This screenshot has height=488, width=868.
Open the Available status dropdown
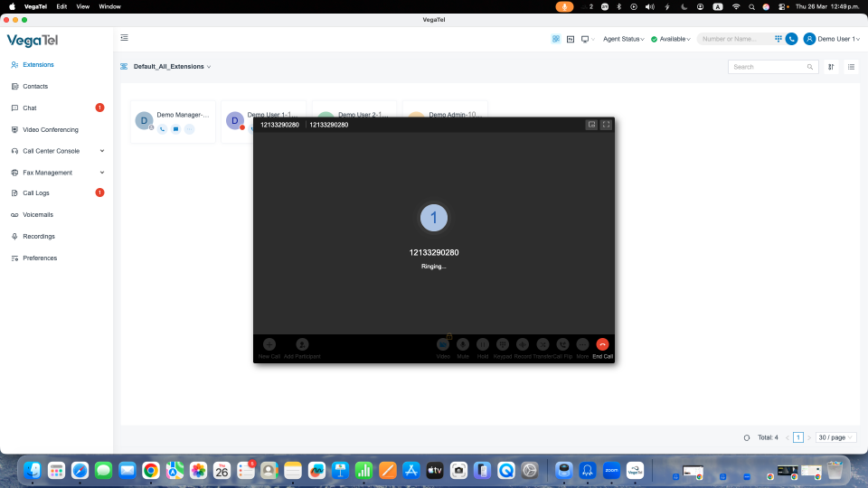(x=670, y=39)
